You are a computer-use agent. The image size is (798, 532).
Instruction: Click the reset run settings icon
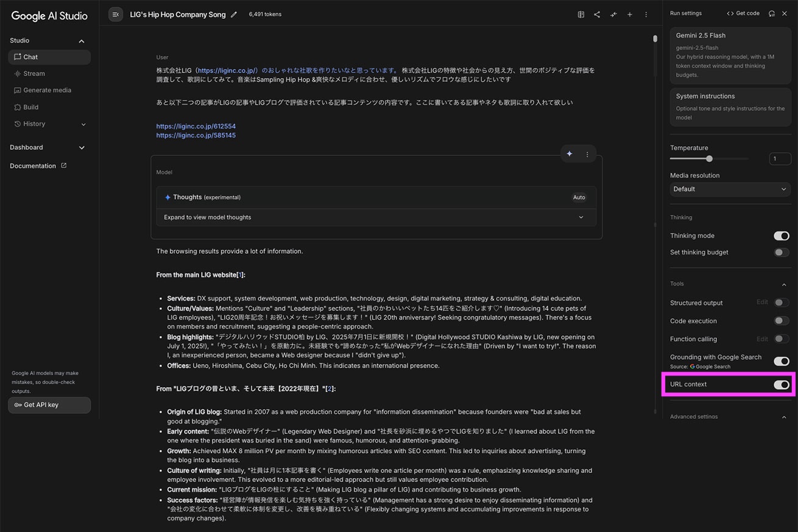(x=772, y=13)
